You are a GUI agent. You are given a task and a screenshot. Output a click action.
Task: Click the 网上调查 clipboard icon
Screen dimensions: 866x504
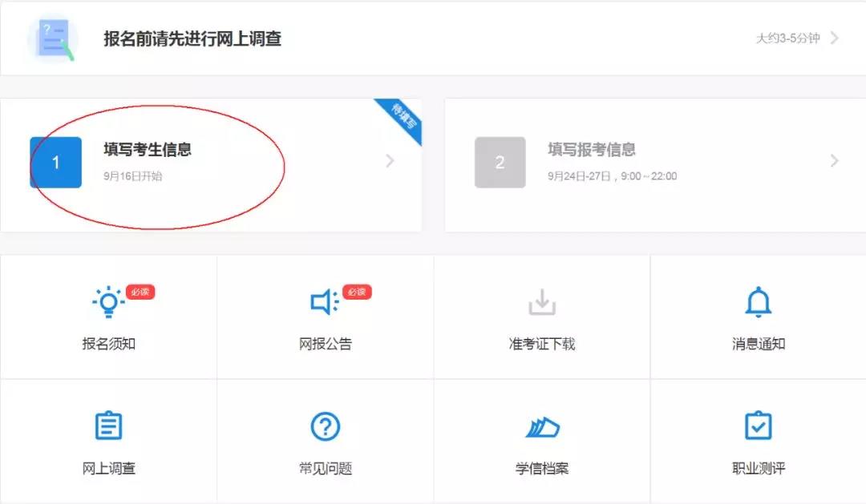click(108, 426)
